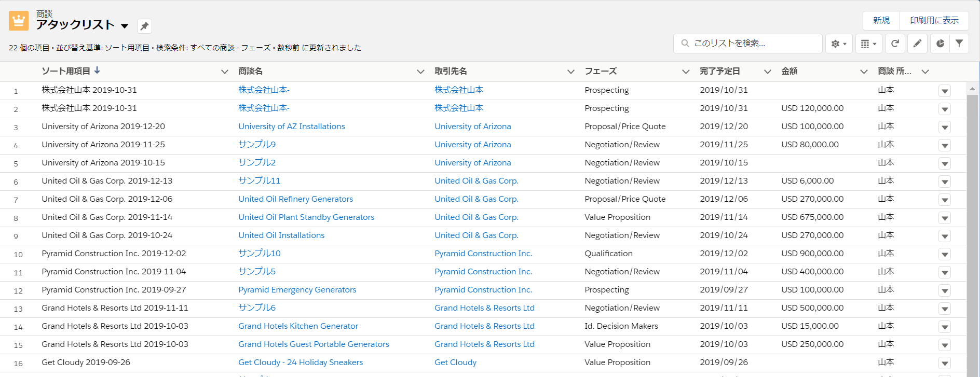Open ソート用項目 column options chevron
The width and height of the screenshot is (980, 377).
[225, 72]
